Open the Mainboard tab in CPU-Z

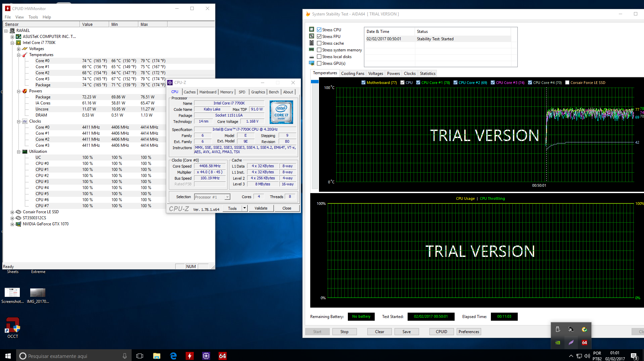pos(208,92)
